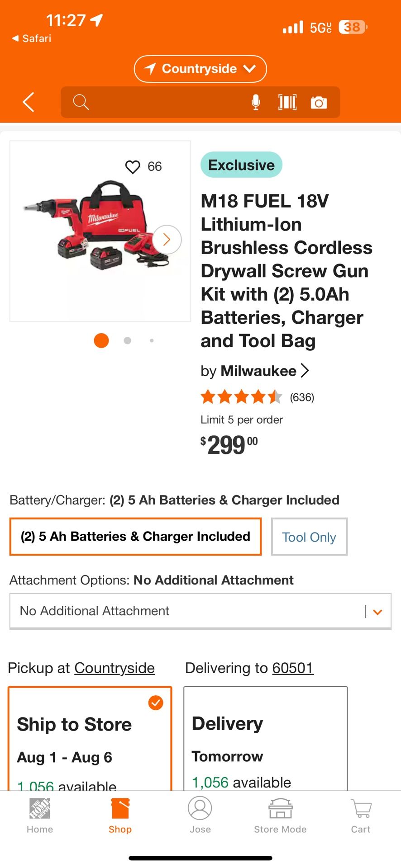Screen dimensions: 401x868
Task: Tap the camera image search icon
Action: 319,103
